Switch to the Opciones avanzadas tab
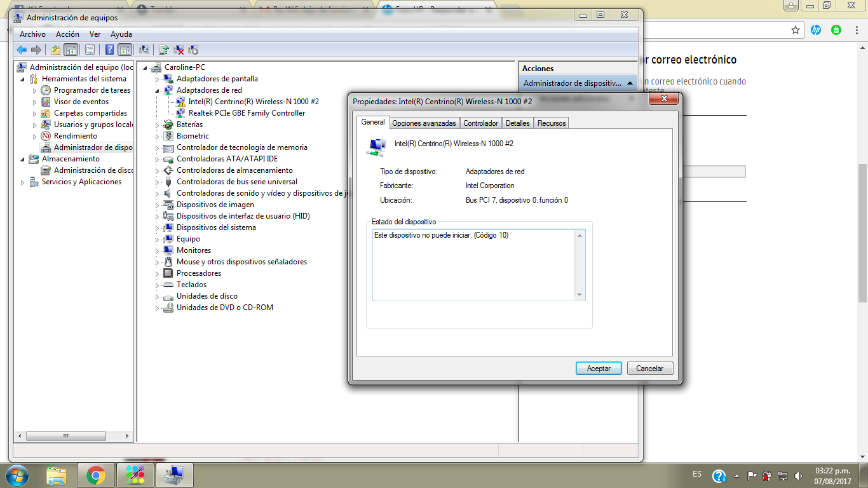Screen dimensions: 868x488 tap(424, 123)
